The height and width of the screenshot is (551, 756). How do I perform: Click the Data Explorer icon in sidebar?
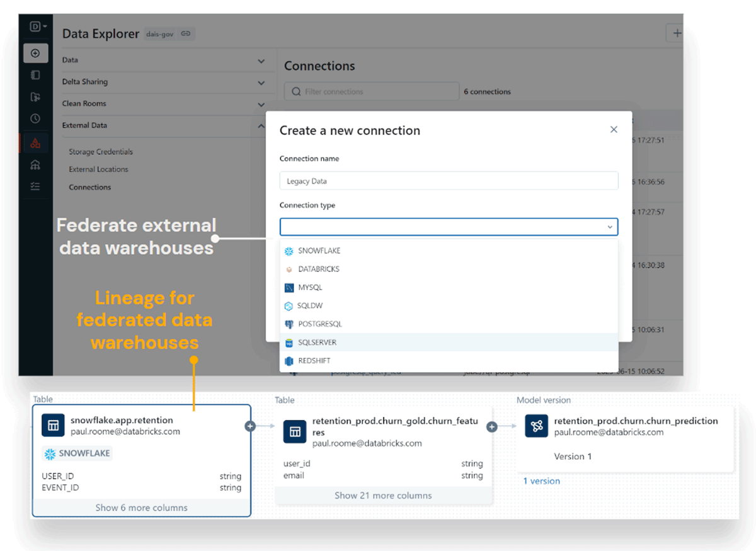tap(35, 143)
